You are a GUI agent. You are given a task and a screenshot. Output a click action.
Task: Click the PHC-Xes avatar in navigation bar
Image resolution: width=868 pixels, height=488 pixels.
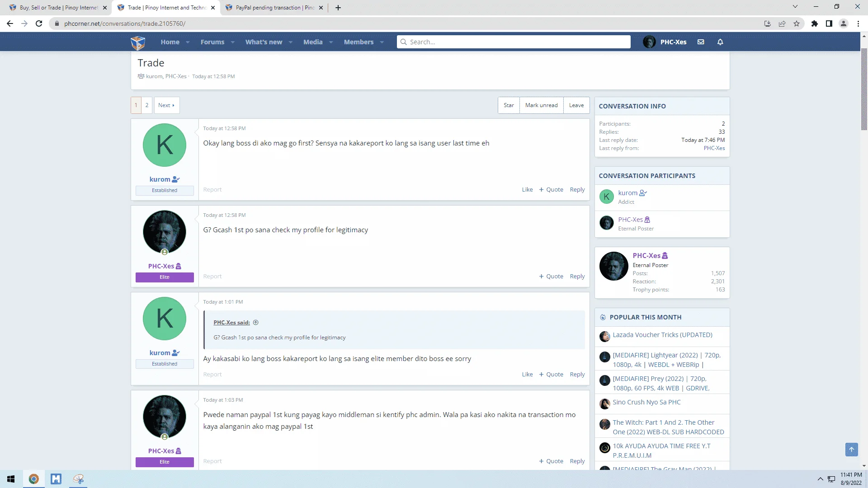coord(649,42)
